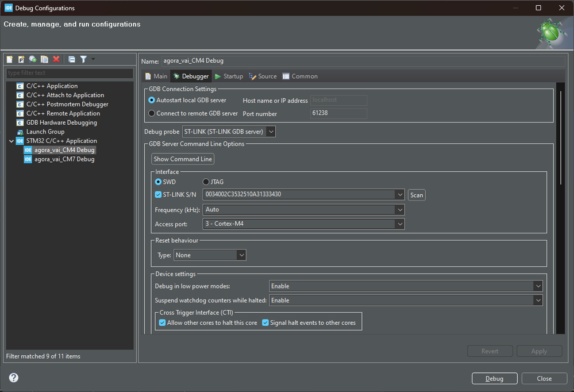Collapse the STM32 C/C++ Application tree node

(11, 140)
